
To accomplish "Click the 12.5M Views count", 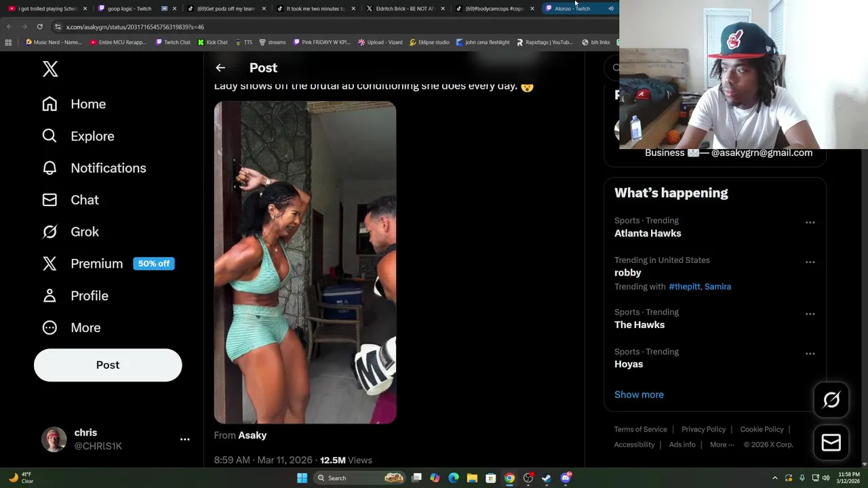I will coord(346,460).
